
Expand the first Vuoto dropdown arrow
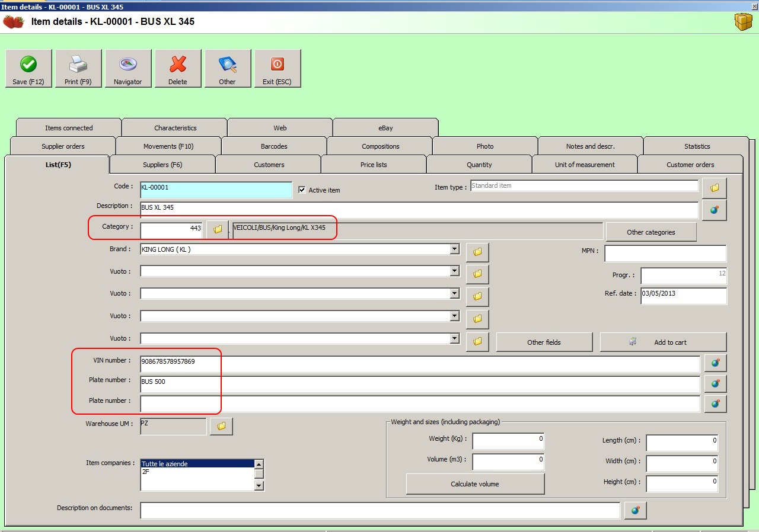[455, 271]
